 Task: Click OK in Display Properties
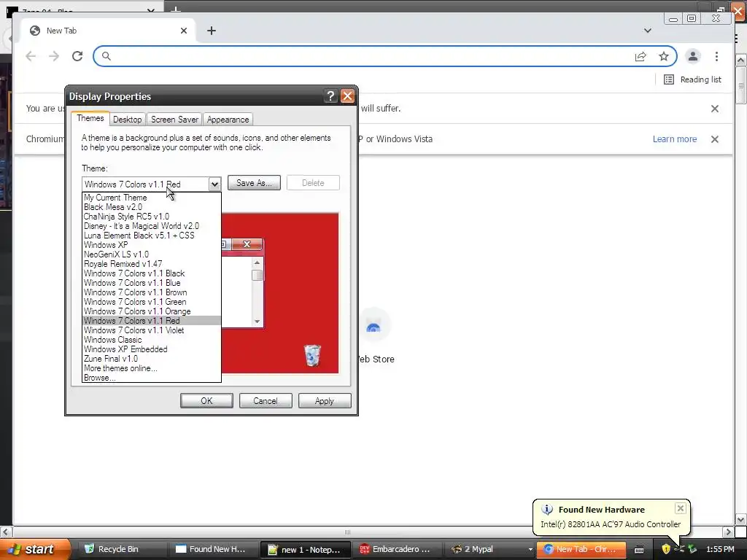pyautogui.click(x=206, y=401)
